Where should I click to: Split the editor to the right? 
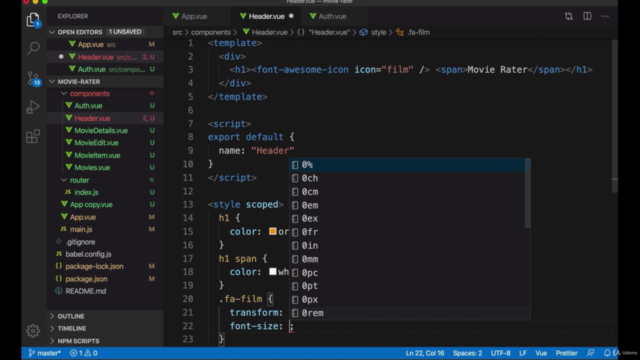click(x=587, y=16)
